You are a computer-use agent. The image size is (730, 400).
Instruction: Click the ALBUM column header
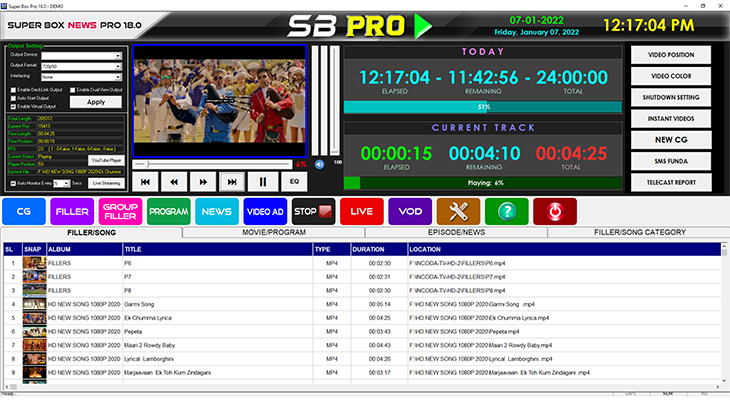click(84, 250)
